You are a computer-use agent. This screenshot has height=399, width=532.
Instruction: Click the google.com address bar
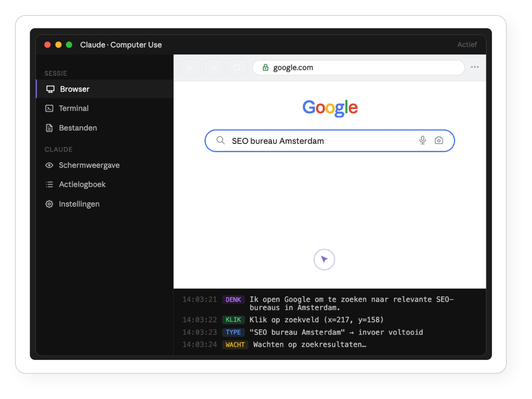pyautogui.click(x=358, y=68)
